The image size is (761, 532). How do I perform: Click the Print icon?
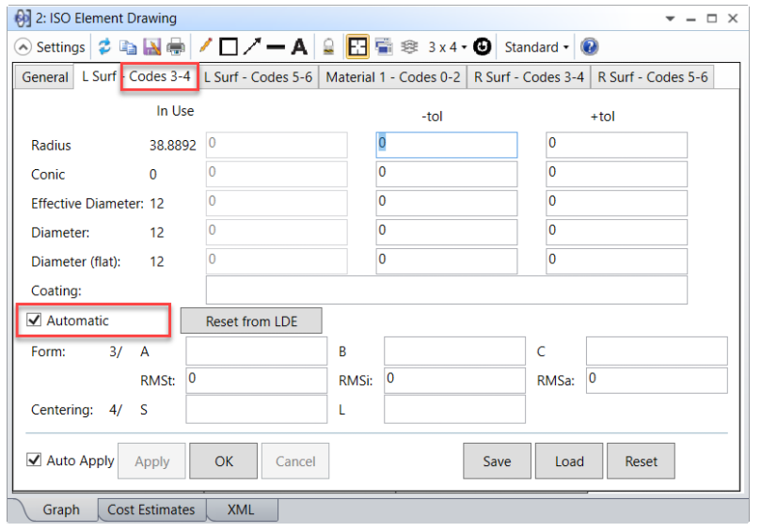pos(176,47)
